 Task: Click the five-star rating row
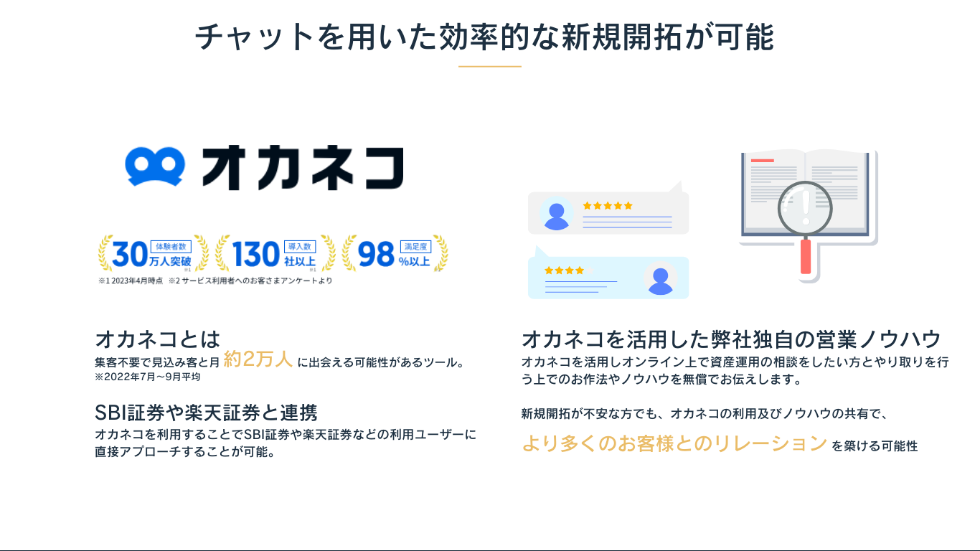coord(608,206)
